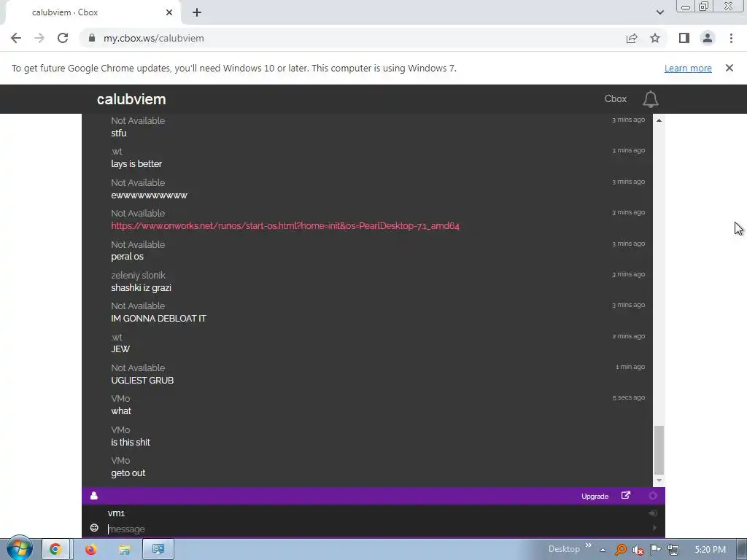This screenshot has height=560, width=747.
Task: Click the message 'peral os'
Action: coord(127,256)
